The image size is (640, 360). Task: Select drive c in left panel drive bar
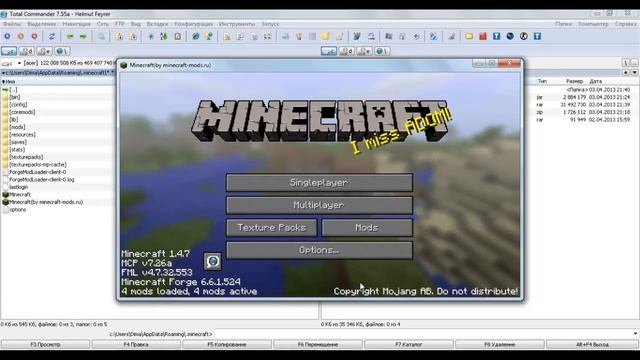9,51
